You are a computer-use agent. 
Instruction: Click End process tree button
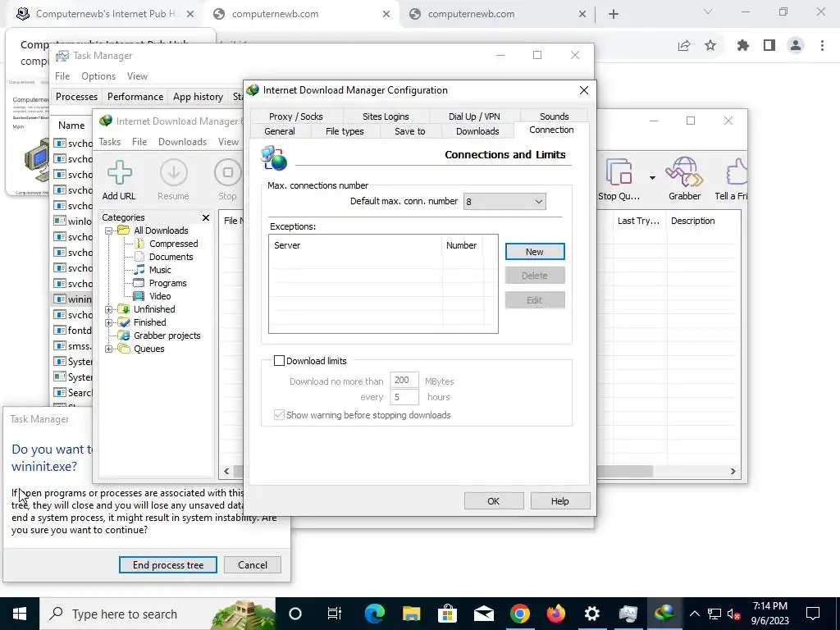coord(167,564)
